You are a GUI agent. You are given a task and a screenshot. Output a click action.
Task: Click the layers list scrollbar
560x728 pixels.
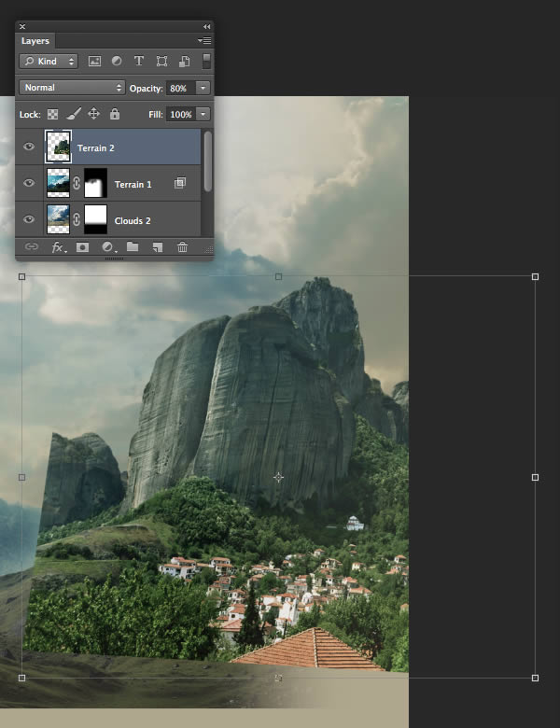(x=207, y=161)
